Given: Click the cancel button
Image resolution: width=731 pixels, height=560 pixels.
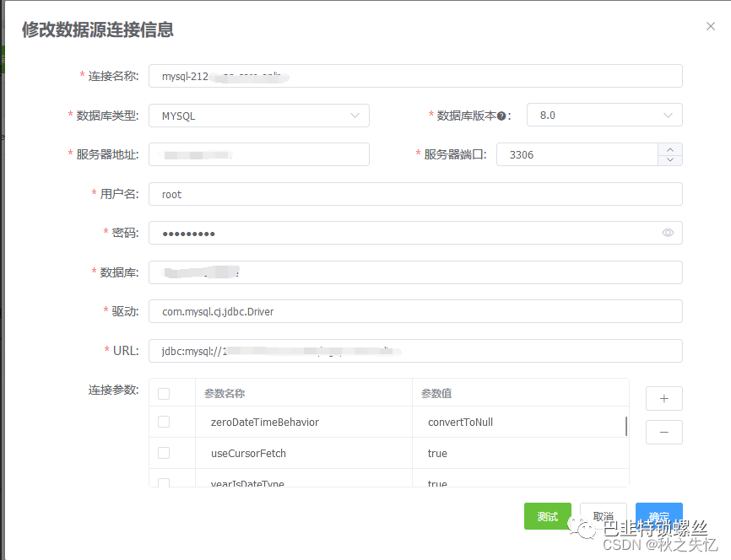Looking at the screenshot, I should pyautogui.click(x=603, y=516).
